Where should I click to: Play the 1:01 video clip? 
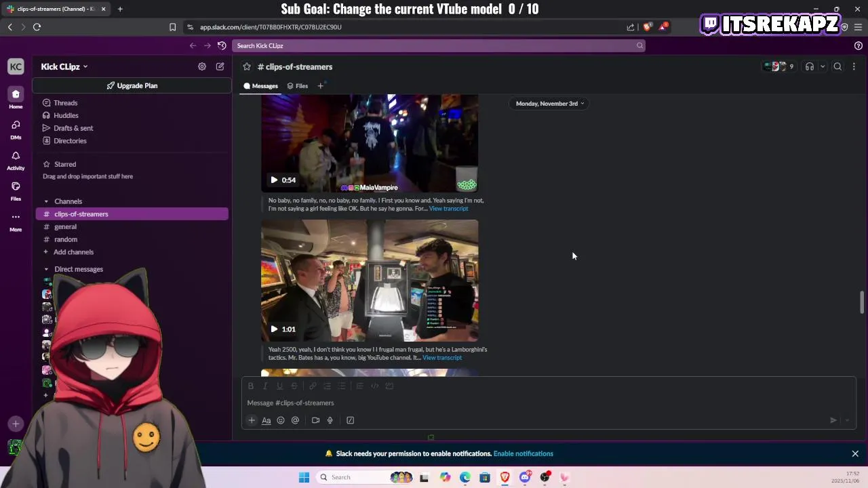coord(274,329)
